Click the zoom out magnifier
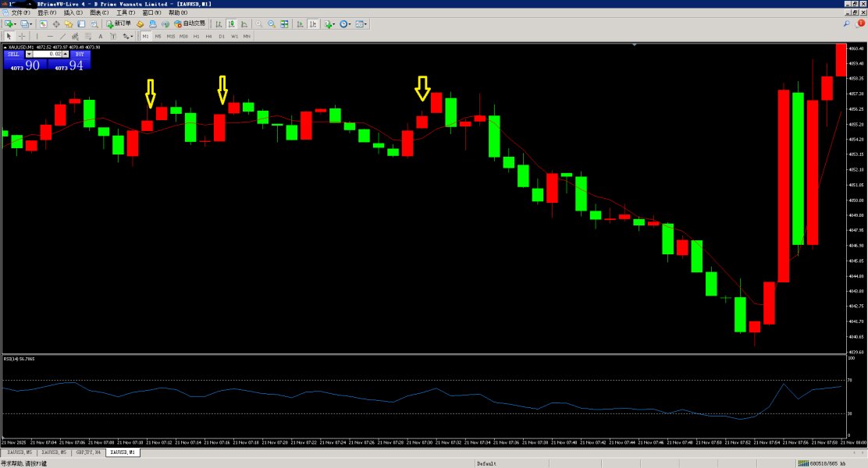Screen dimensions: 868x468 (x=272, y=24)
